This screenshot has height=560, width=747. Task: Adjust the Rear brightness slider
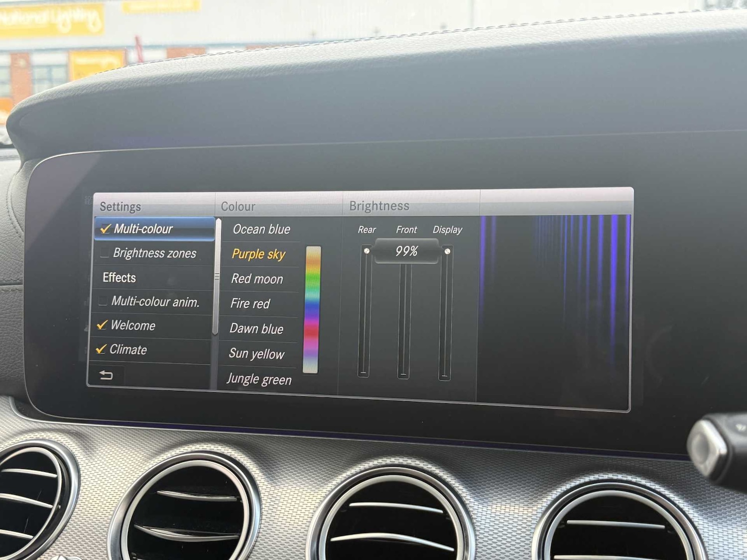[365, 311]
